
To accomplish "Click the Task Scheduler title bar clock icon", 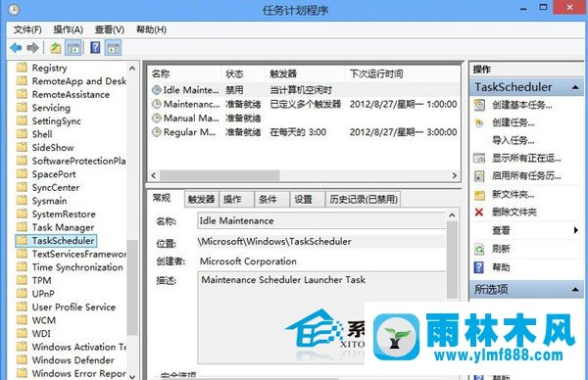I will click(x=14, y=10).
